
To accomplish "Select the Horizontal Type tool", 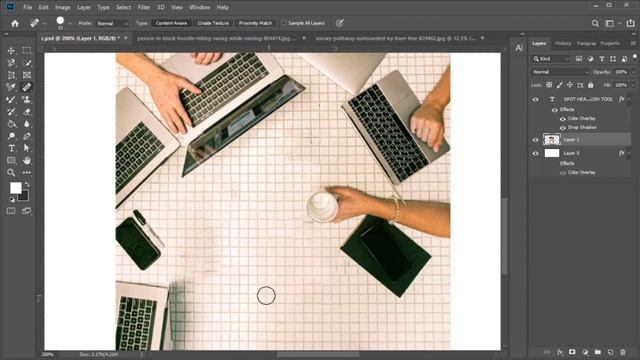I will point(11,148).
